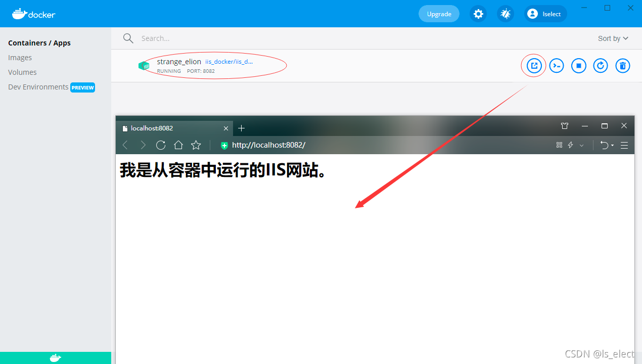
Task: Click the PORT: 8082 label
Action: tap(201, 71)
